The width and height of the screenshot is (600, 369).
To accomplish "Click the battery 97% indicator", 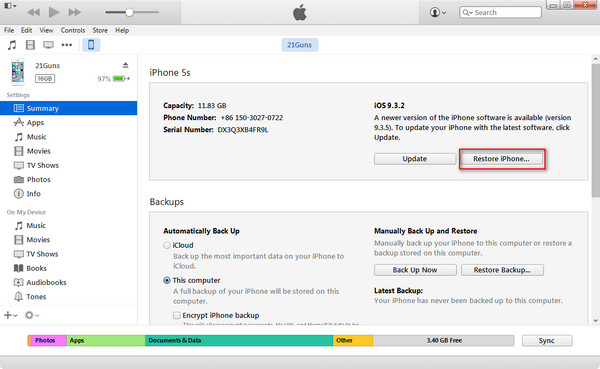I will [113, 78].
